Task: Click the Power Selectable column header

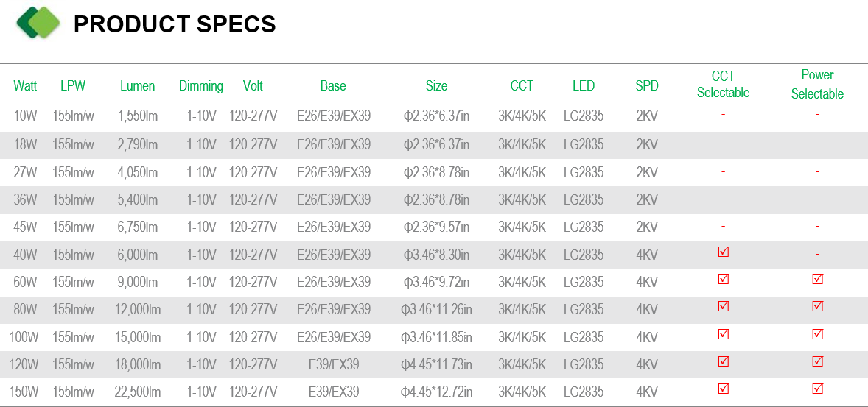Action: 817,84
